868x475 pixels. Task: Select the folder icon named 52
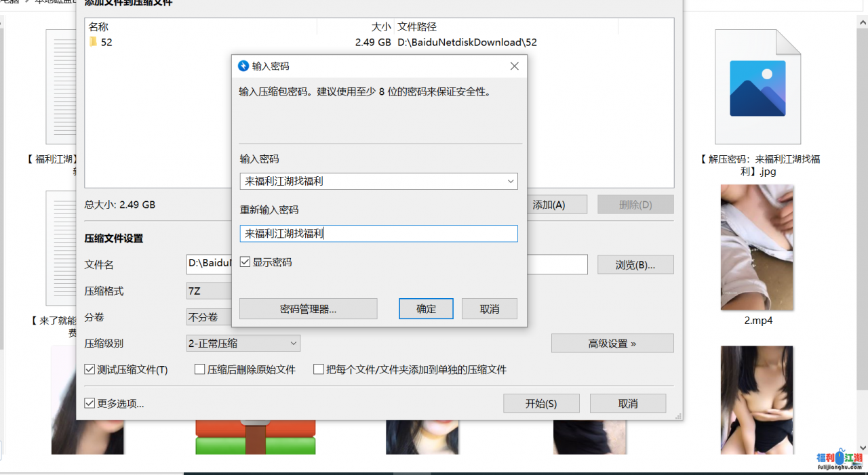click(93, 42)
